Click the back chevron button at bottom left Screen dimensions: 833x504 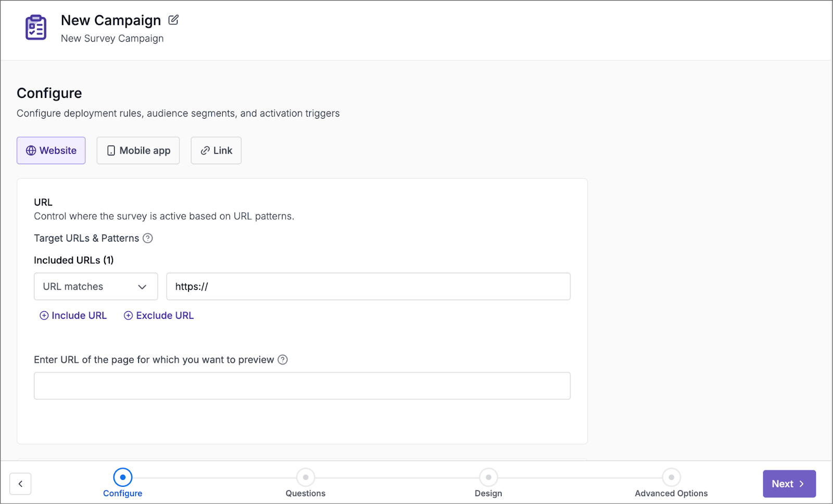click(x=20, y=484)
